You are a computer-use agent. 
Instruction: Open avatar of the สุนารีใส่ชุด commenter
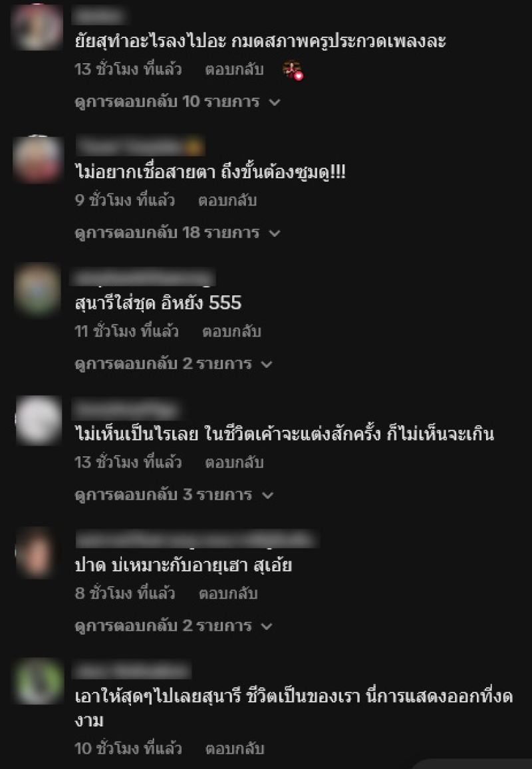38,289
